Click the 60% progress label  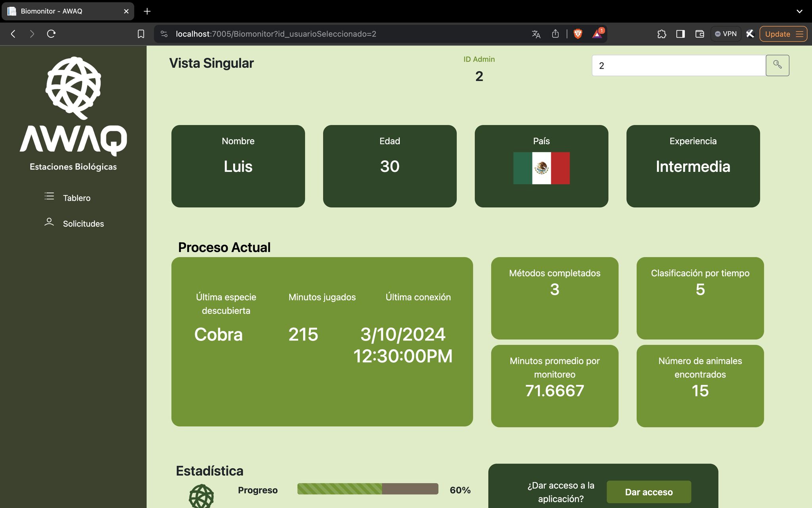(460, 490)
